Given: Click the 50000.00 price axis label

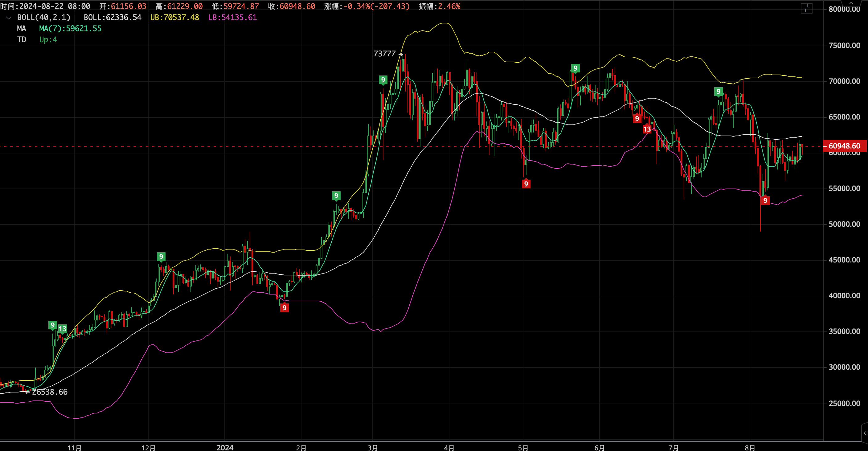Looking at the screenshot, I should coord(844,224).
